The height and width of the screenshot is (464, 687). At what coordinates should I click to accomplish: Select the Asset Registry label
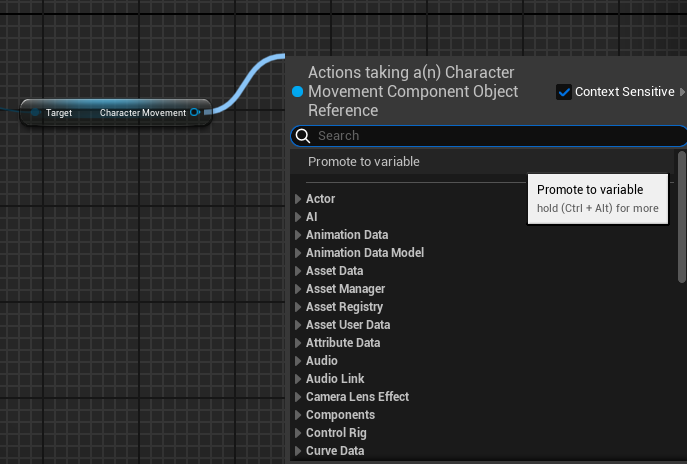tap(344, 307)
